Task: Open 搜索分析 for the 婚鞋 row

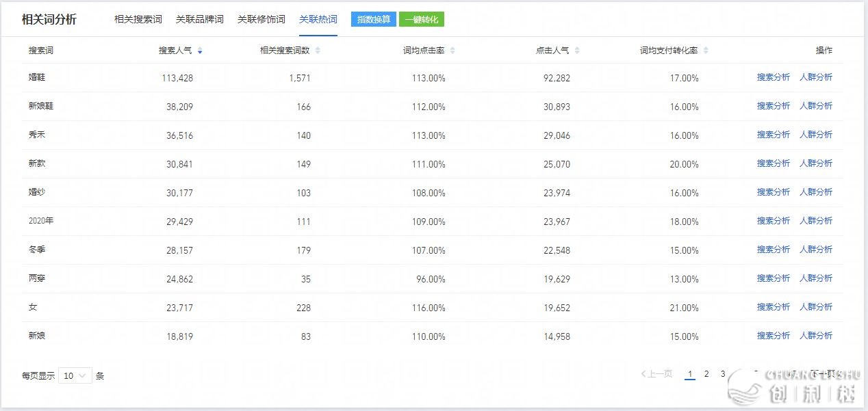Action: 773,77
